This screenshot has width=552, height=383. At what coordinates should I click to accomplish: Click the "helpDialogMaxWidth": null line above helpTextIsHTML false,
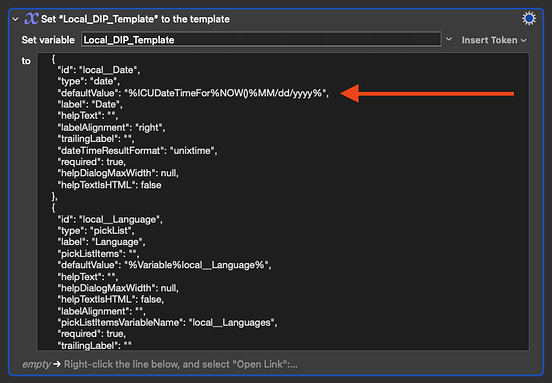coord(118,288)
